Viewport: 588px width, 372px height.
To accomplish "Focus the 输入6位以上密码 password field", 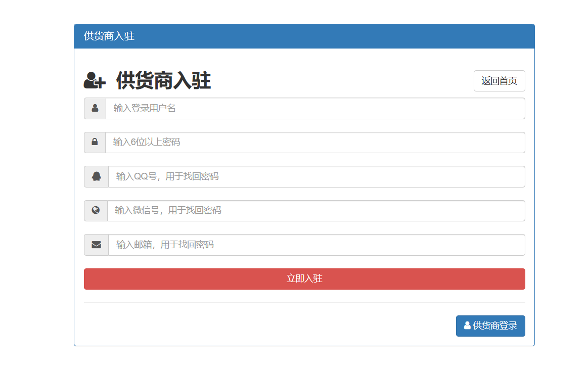I will [x=315, y=143].
